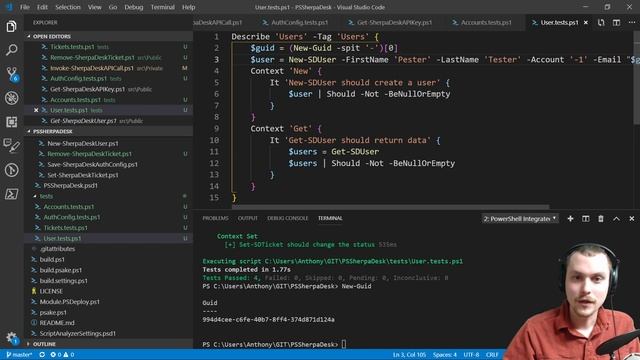Switch to the Output panel tab
The image size is (640, 360).
[248, 218]
